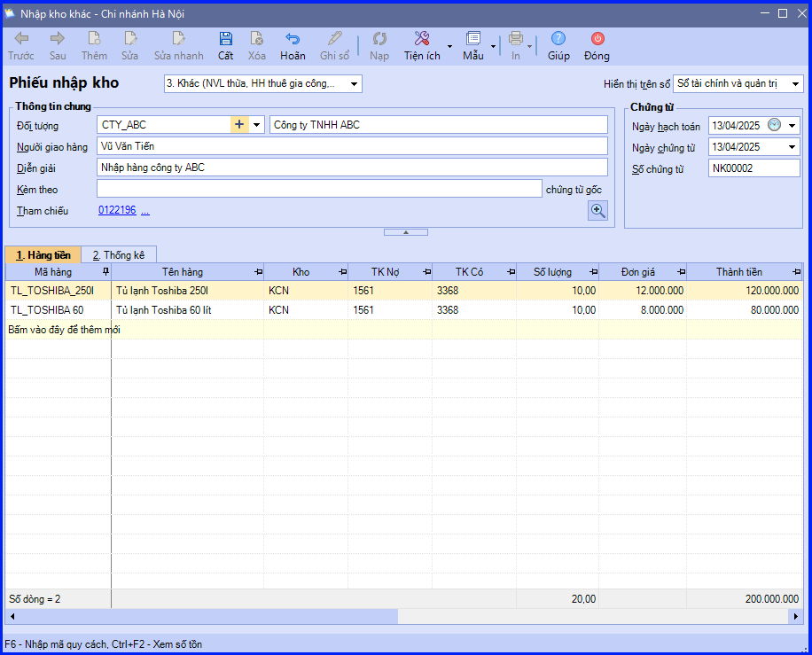
Task: Open reference link 0122196
Action: [x=117, y=210]
